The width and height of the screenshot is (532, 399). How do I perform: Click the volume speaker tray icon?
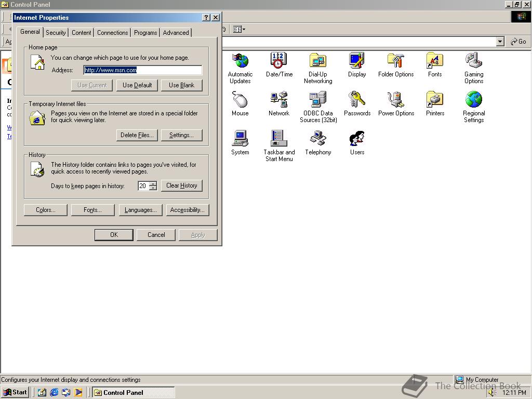pos(492,393)
